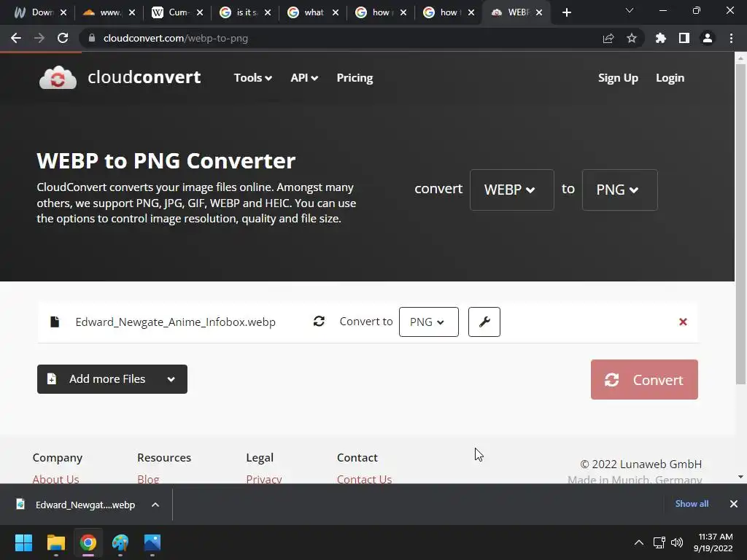Open Photos app from taskbar
Screen dimensions: 747x560
click(x=152, y=542)
